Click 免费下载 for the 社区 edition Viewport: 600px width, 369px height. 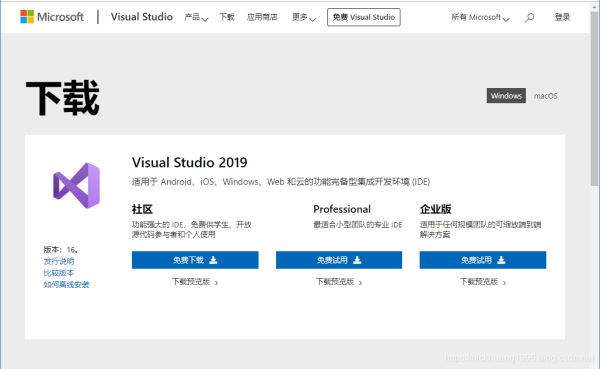click(x=195, y=260)
